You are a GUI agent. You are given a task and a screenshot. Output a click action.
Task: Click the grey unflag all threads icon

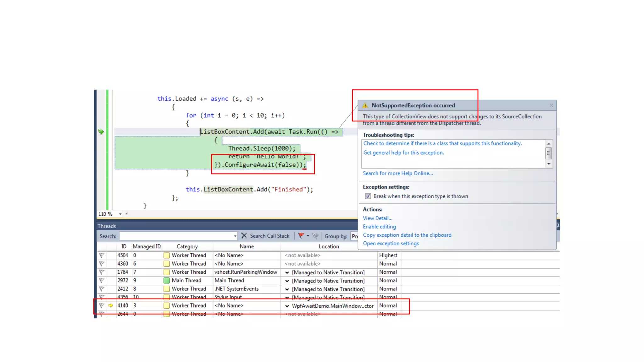(x=315, y=236)
